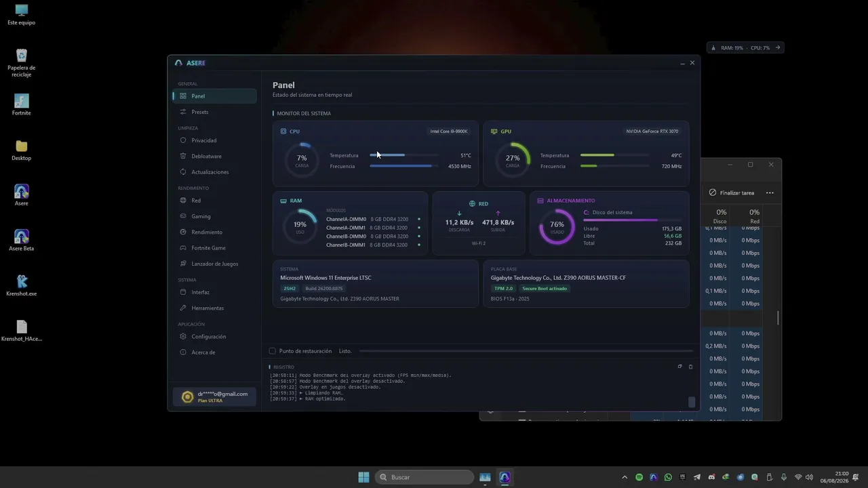Open the Plan ULTRA account card
The width and height of the screenshot is (868, 488).
pos(215,397)
